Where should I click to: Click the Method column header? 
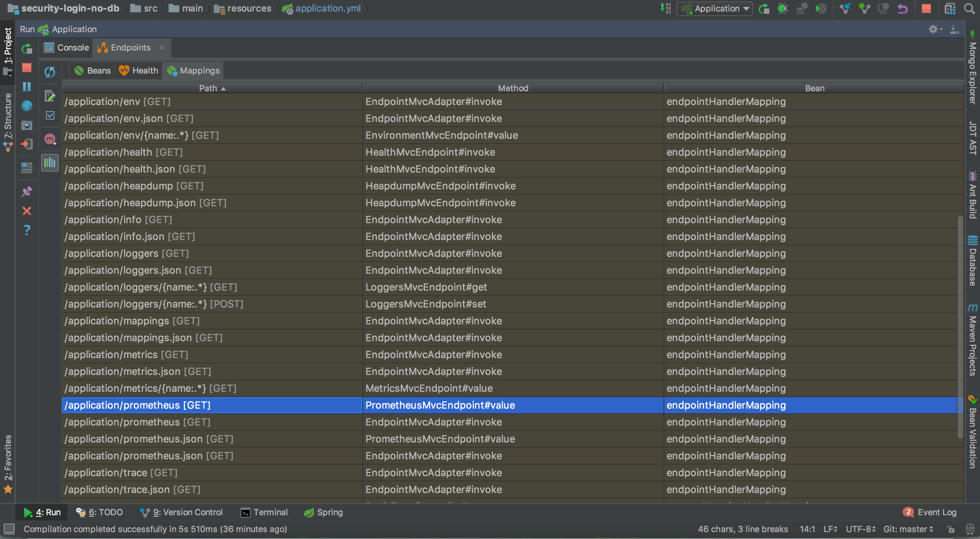(513, 88)
